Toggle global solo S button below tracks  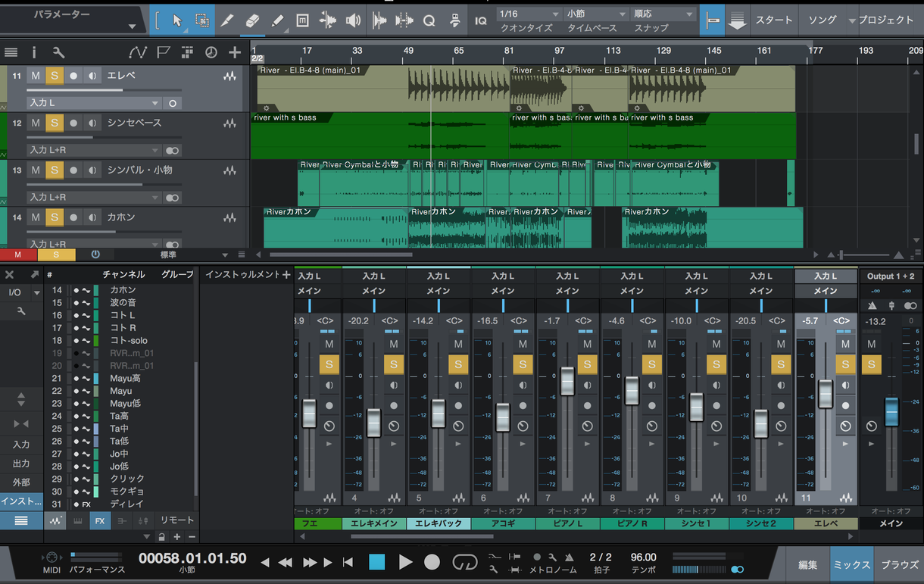[x=55, y=255]
